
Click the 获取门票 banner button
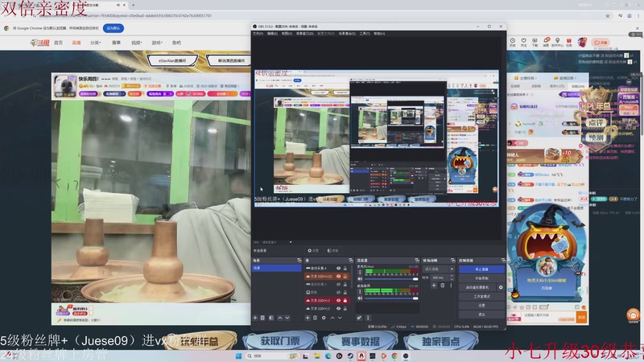coord(280,340)
